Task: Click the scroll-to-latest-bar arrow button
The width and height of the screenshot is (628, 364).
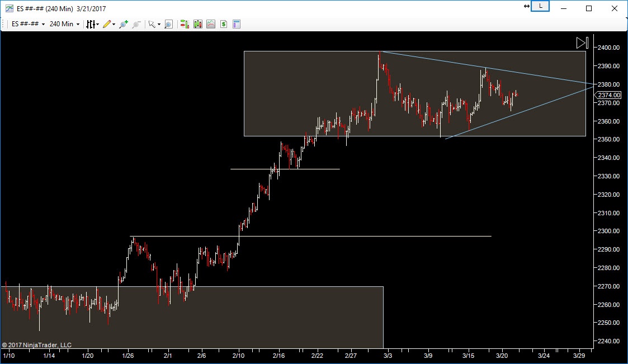Action: (x=582, y=43)
